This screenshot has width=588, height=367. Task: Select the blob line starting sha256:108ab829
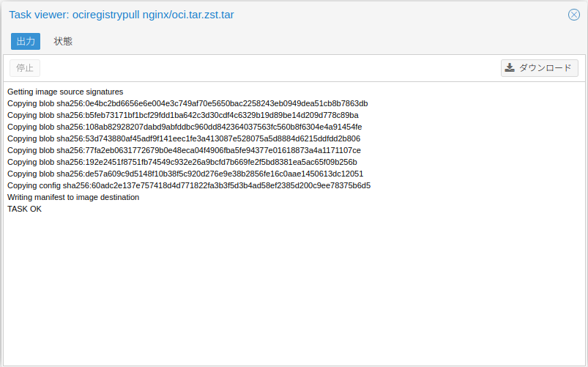(x=185, y=127)
